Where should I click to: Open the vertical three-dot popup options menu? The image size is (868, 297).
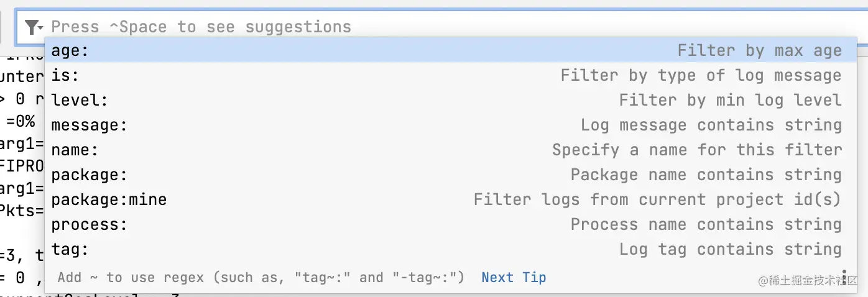[845, 276]
